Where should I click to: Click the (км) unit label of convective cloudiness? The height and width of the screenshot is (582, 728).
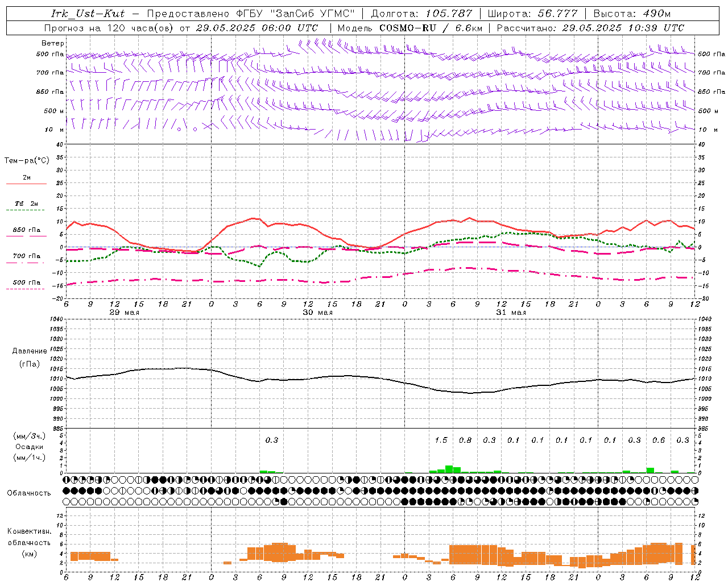pyautogui.click(x=29, y=554)
